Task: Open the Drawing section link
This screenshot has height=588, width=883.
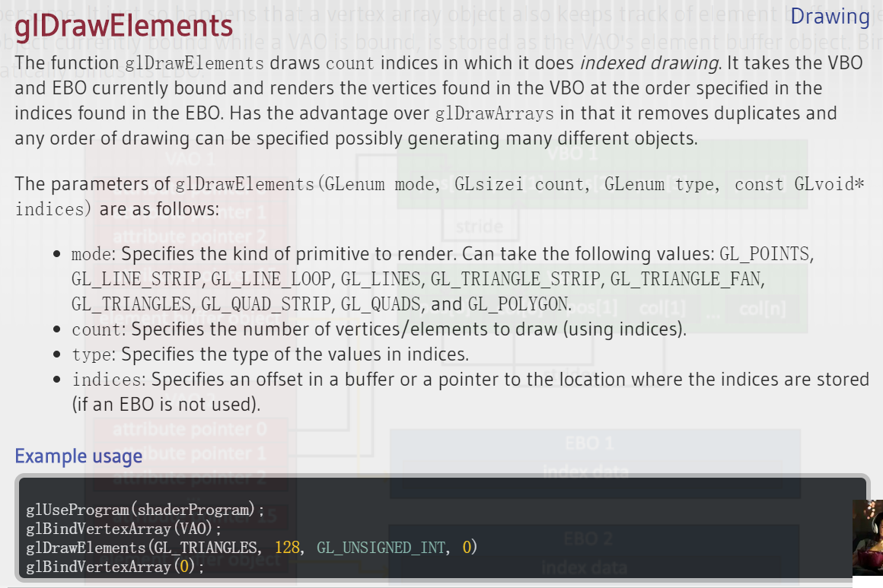Action: [830, 17]
